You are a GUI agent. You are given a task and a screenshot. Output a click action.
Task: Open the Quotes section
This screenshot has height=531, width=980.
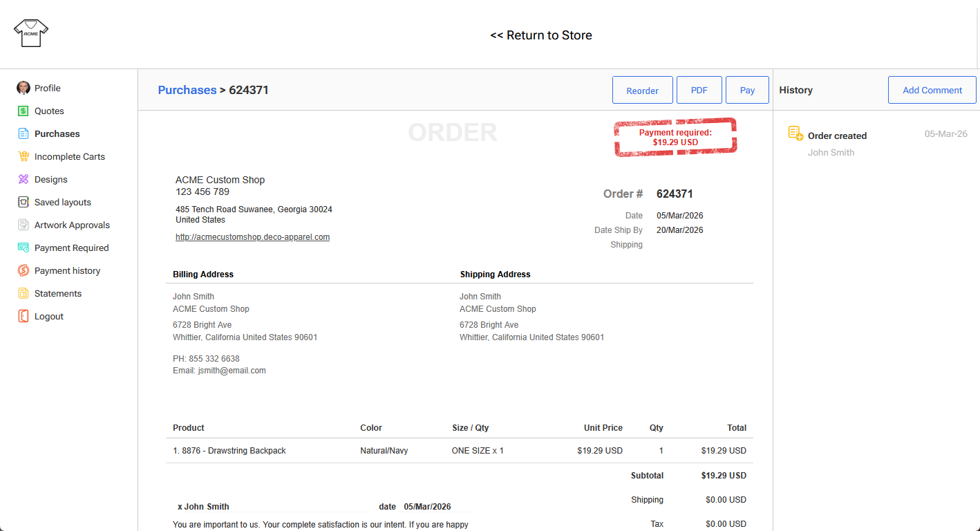pyautogui.click(x=49, y=111)
